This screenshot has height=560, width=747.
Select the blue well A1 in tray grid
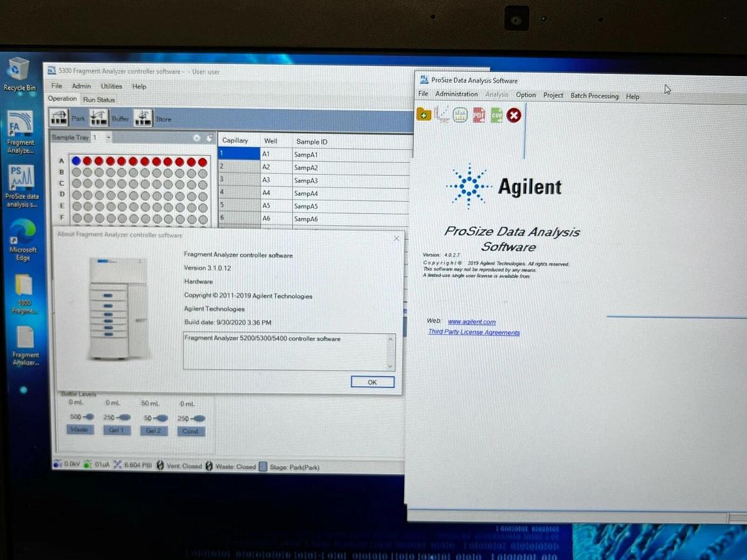76,161
